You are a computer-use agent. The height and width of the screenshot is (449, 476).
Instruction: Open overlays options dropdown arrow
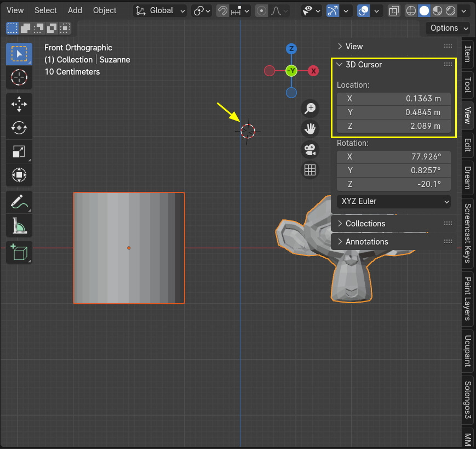(376, 11)
